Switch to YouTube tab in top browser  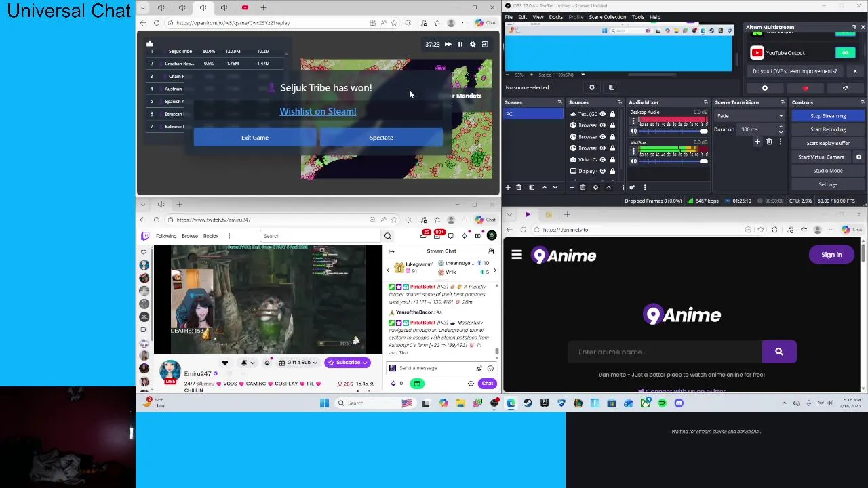[x=245, y=7]
